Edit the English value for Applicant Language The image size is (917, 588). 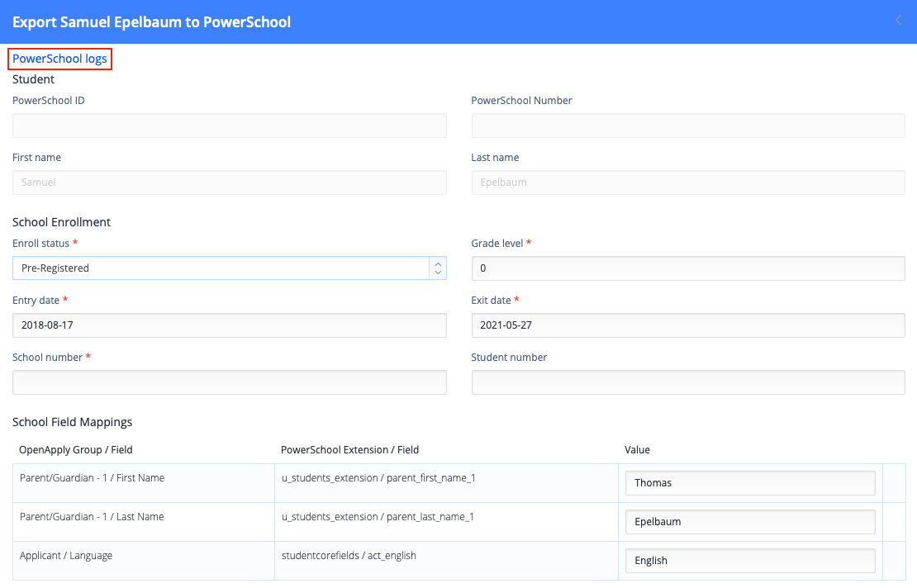pyautogui.click(x=750, y=561)
